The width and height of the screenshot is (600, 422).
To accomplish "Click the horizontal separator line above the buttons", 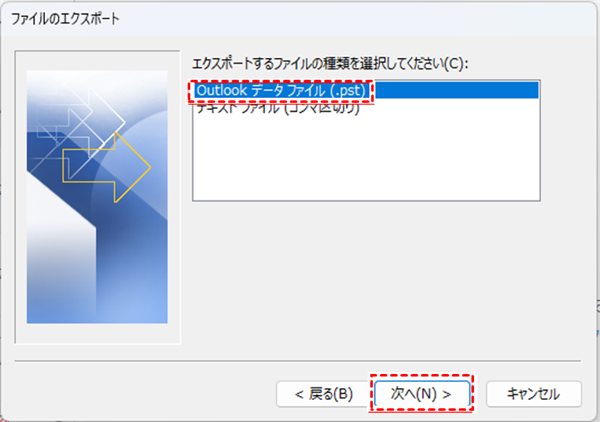I will [x=297, y=361].
